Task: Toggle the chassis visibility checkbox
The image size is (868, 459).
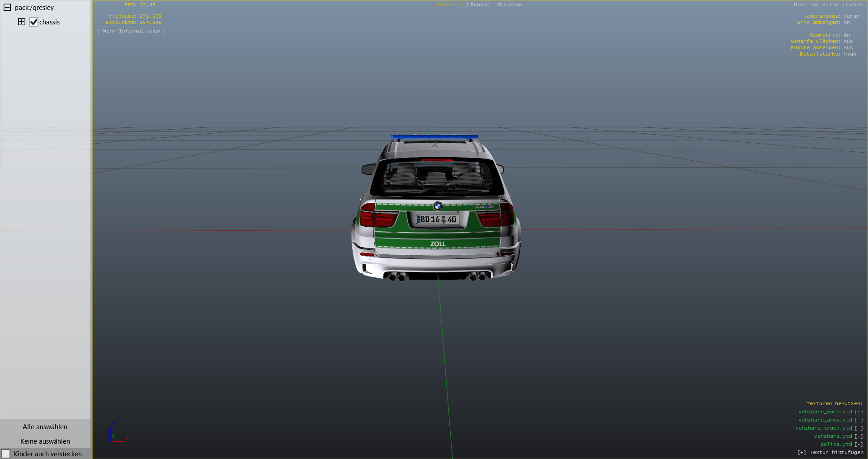Action: click(34, 22)
